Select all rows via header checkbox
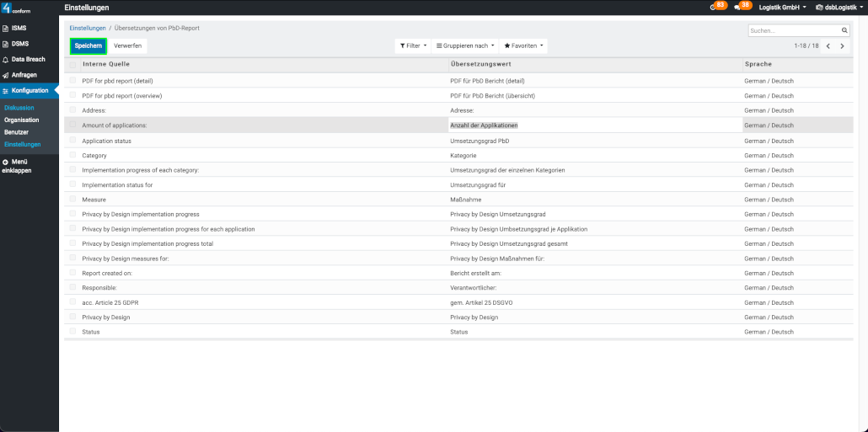The width and height of the screenshot is (868, 432). (72, 64)
